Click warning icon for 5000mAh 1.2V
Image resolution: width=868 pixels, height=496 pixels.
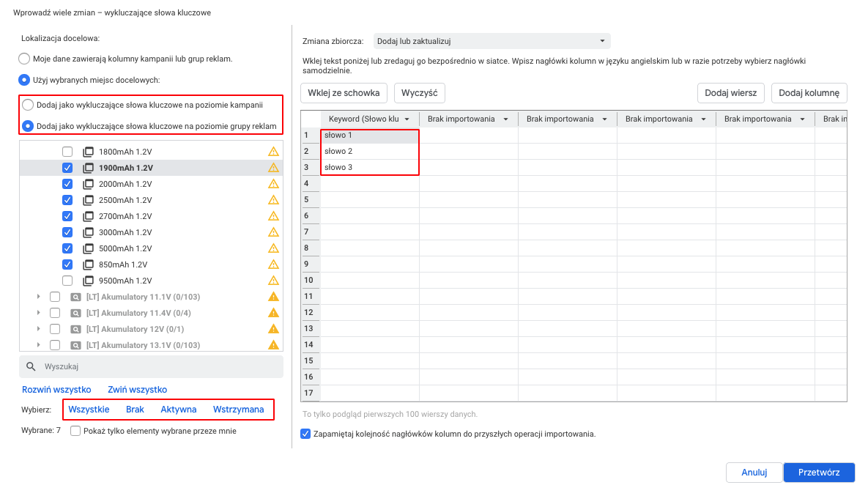click(273, 248)
